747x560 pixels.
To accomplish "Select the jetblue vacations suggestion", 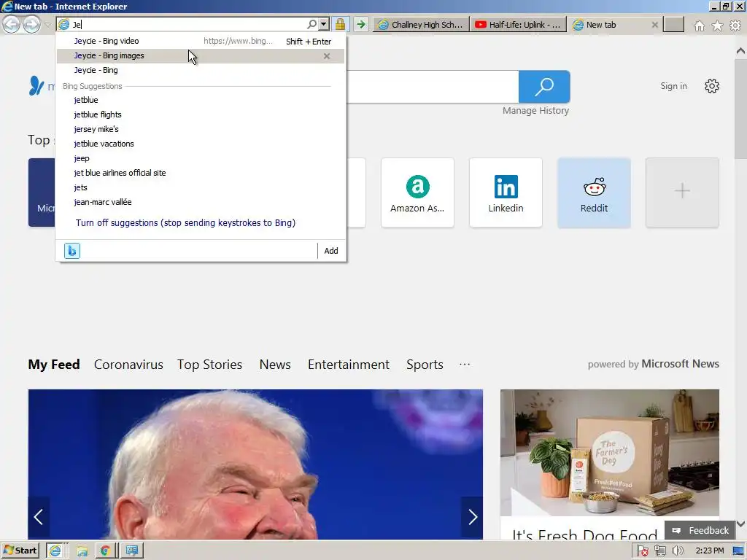I will point(201,144).
